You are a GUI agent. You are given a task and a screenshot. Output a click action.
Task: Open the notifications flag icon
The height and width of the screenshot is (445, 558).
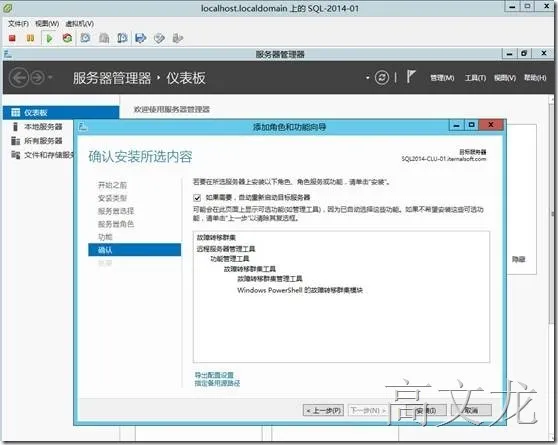point(410,77)
